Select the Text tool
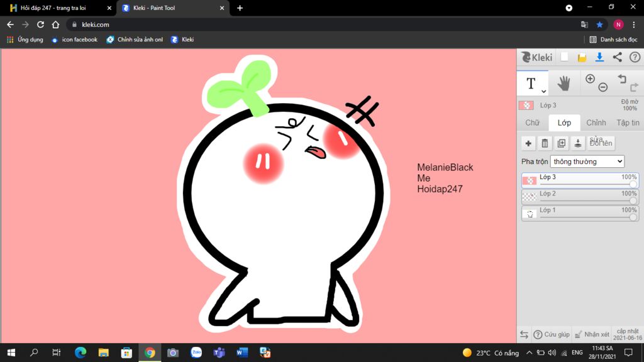 pyautogui.click(x=531, y=84)
